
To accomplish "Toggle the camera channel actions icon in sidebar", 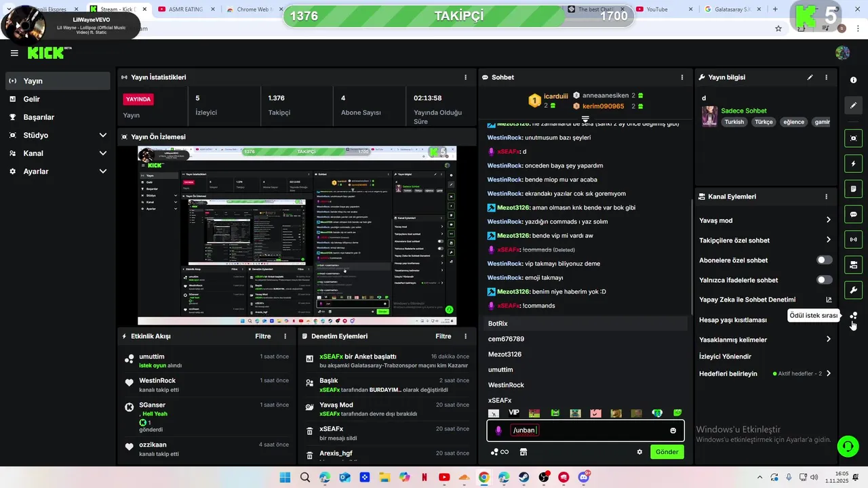I will 853,264.
